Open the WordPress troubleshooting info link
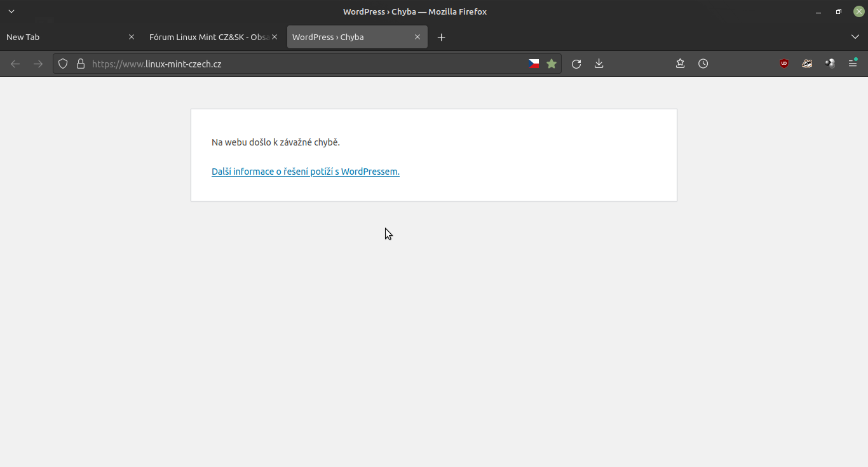This screenshot has height=467, width=868. coord(305,172)
